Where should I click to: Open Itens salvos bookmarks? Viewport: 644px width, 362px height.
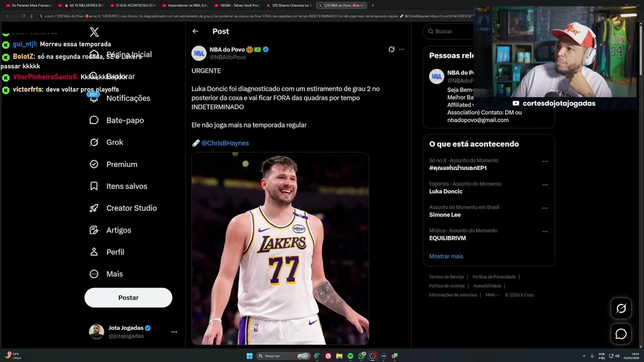tap(127, 186)
